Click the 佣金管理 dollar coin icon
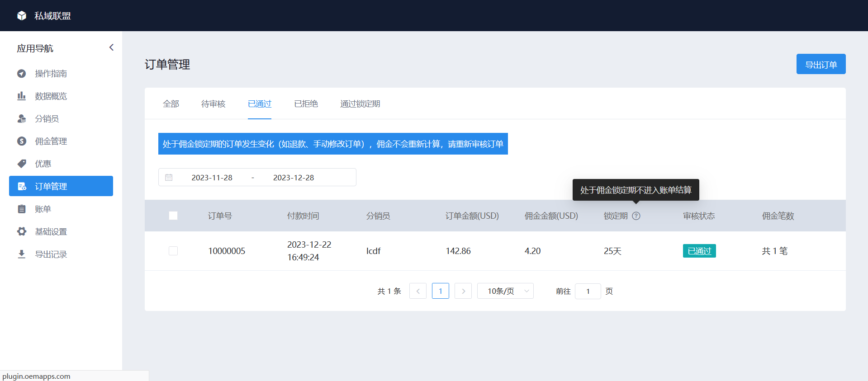Screen dimensions: 868x381 (22, 141)
